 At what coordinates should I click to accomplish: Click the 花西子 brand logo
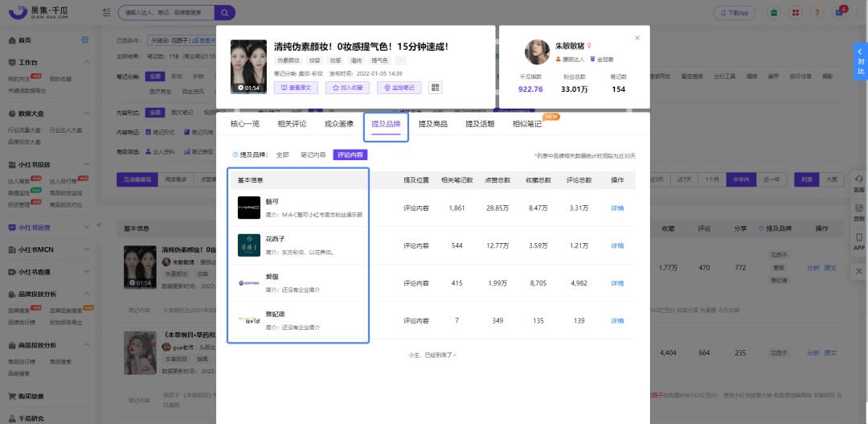[x=248, y=245]
